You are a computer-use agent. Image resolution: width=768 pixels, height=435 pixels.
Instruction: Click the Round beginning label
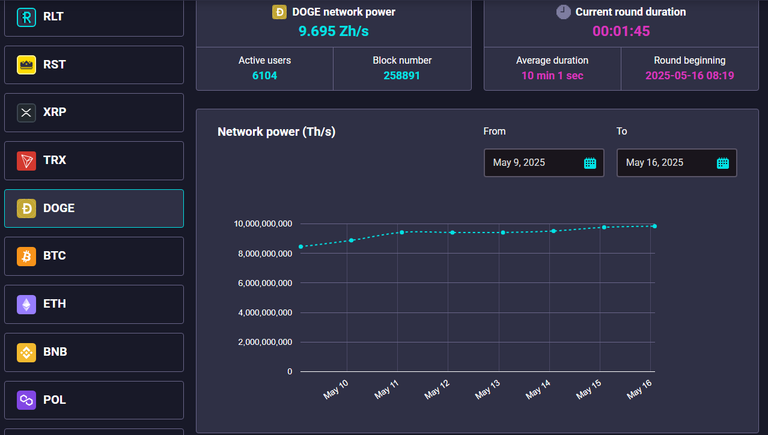click(x=690, y=60)
